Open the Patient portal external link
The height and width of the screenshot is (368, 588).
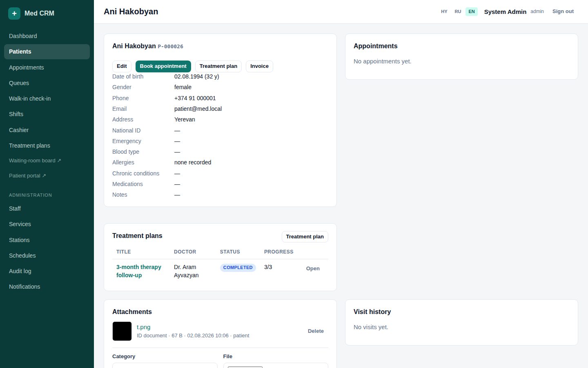[47, 176]
